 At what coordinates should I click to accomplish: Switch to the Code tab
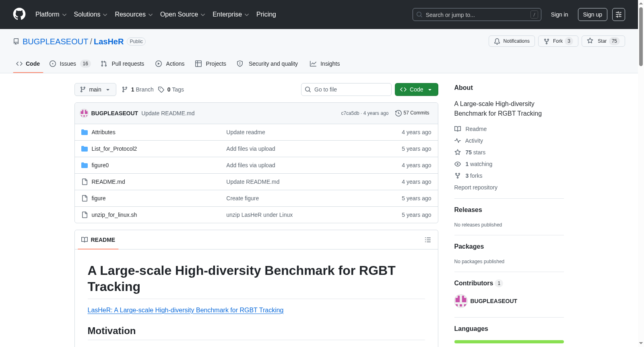[x=28, y=64]
